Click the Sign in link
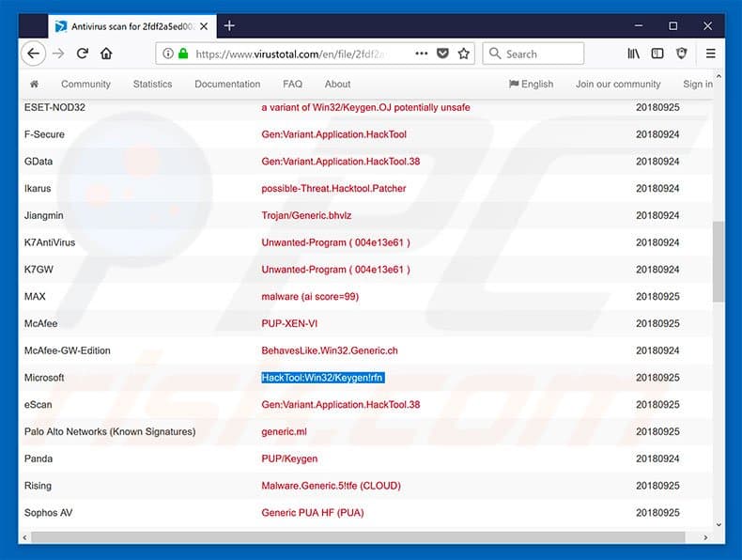The width and height of the screenshot is (742, 560). click(698, 84)
